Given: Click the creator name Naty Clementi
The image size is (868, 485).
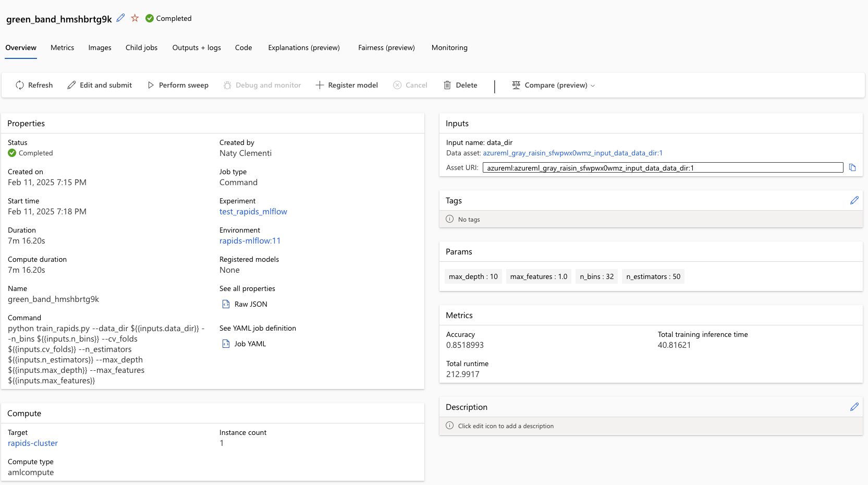Looking at the screenshot, I should (246, 153).
